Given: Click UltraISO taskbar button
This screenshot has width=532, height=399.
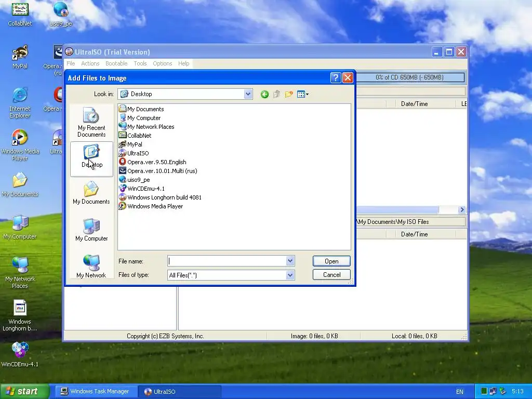Looking at the screenshot, I should tap(180, 391).
